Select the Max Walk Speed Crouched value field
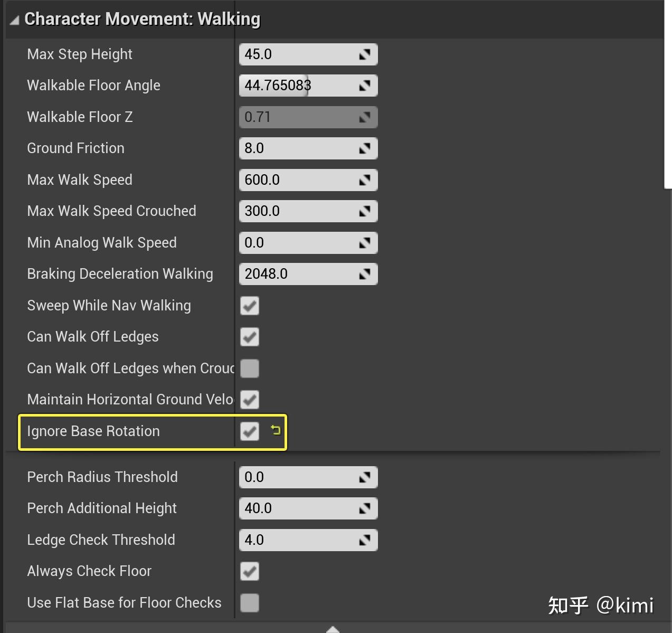 [296, 211]
